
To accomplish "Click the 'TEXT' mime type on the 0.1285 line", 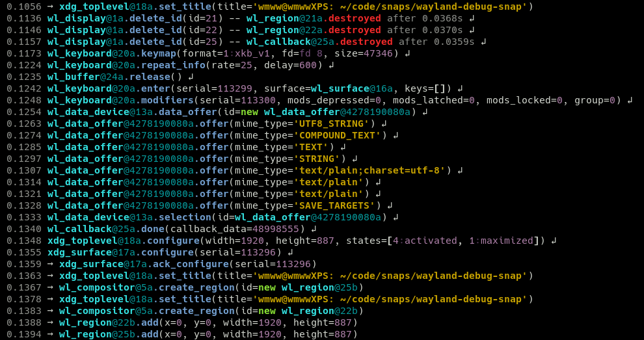I will pyautogui.click(x=311, y=147).
